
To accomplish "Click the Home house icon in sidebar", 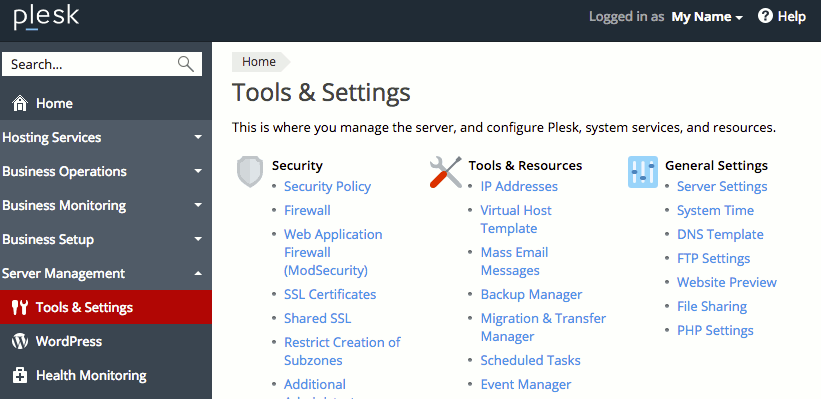I will 20,103.
